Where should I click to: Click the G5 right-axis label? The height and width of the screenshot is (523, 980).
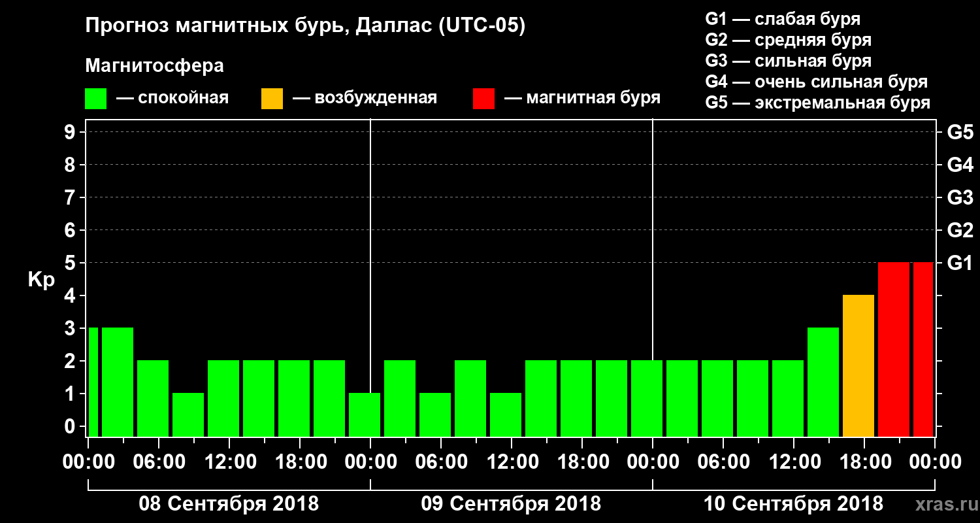[960, 132]
